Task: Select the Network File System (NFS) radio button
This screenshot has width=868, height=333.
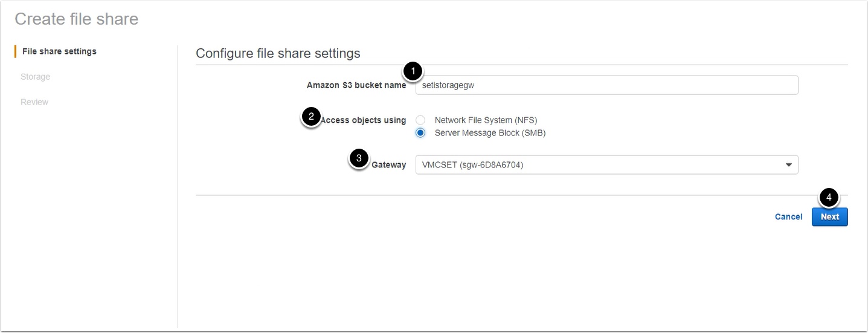Action: tap(420, 120)
